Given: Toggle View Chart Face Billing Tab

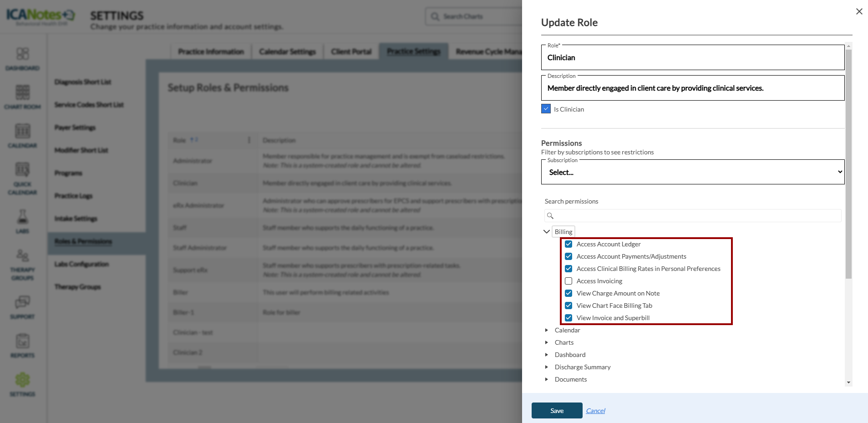Looking at the screenshot, I should (569, 306).
